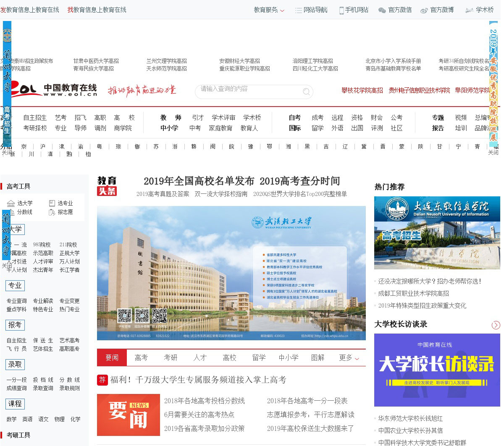
Task: Click the 专业 sidebar section button
Action: click(15, 286)
